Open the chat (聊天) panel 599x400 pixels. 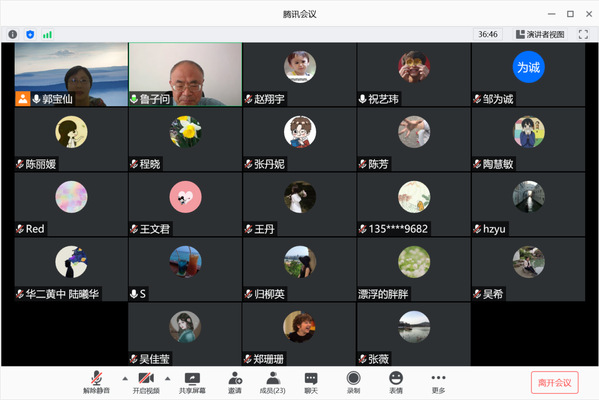pos(311,383)
